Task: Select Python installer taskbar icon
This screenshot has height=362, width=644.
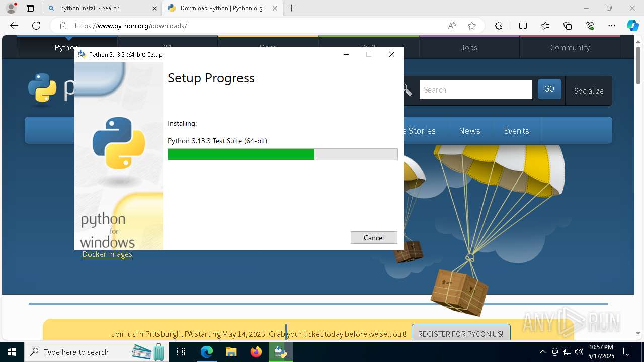Action: (x=281, y=352)
